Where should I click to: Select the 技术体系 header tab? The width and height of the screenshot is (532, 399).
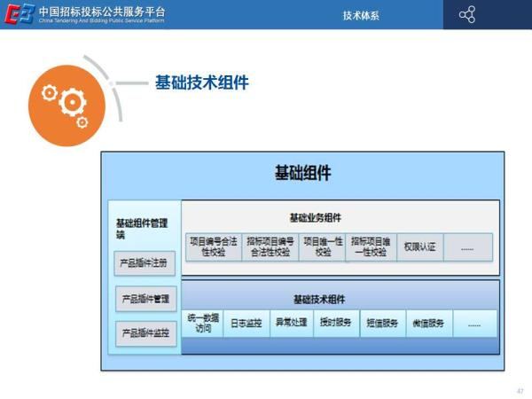pyautogui.click(x=361, y=15)
